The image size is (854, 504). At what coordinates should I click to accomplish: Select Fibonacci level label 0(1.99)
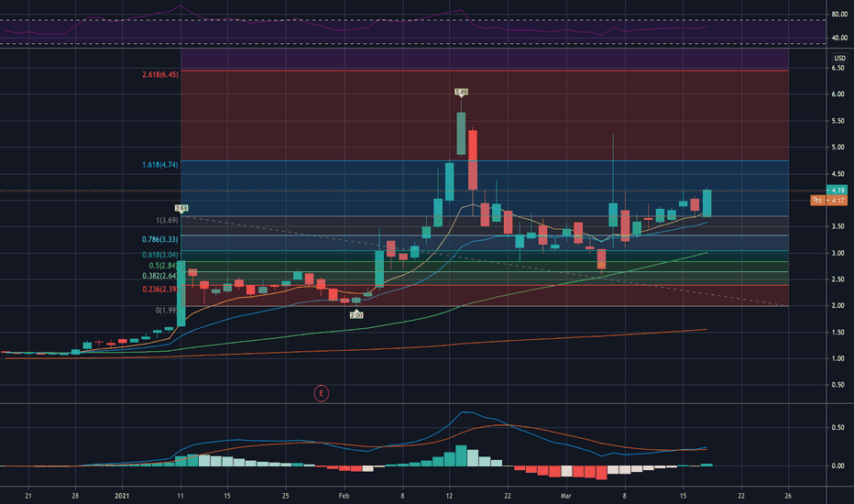[x=167, y=310]
